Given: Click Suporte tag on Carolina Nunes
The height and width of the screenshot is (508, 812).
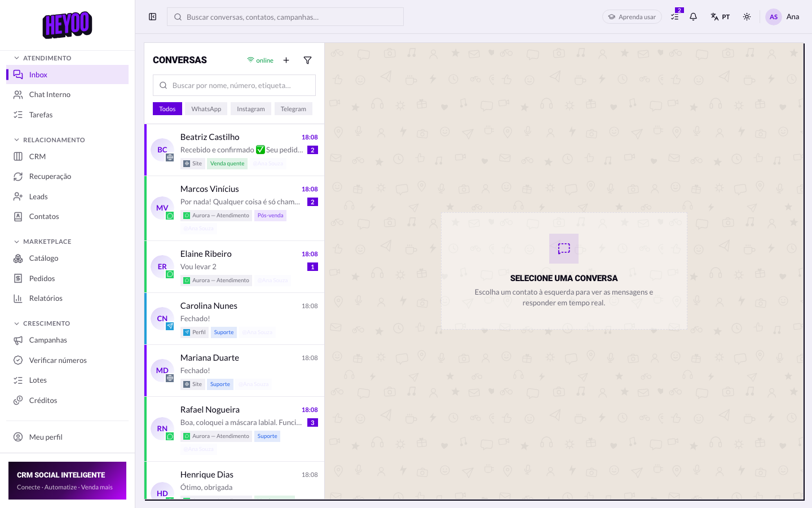Looking at the screenshot, I should 224,332.
